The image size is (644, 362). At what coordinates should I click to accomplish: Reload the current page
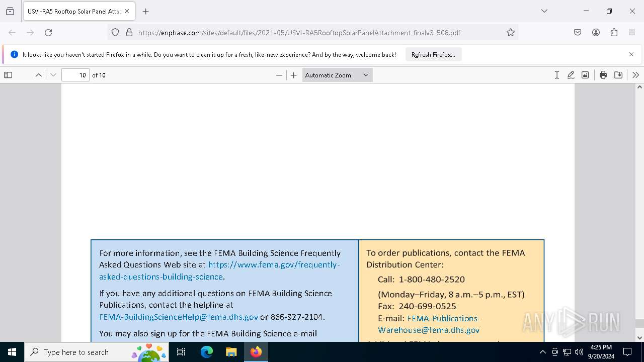48,33
